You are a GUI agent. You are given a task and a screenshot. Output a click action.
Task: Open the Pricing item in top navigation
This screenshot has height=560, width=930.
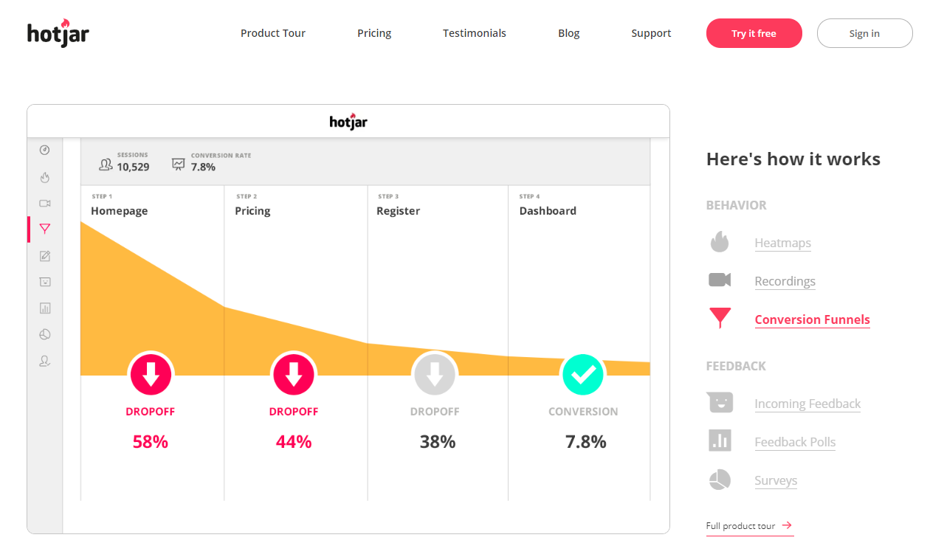373,33
